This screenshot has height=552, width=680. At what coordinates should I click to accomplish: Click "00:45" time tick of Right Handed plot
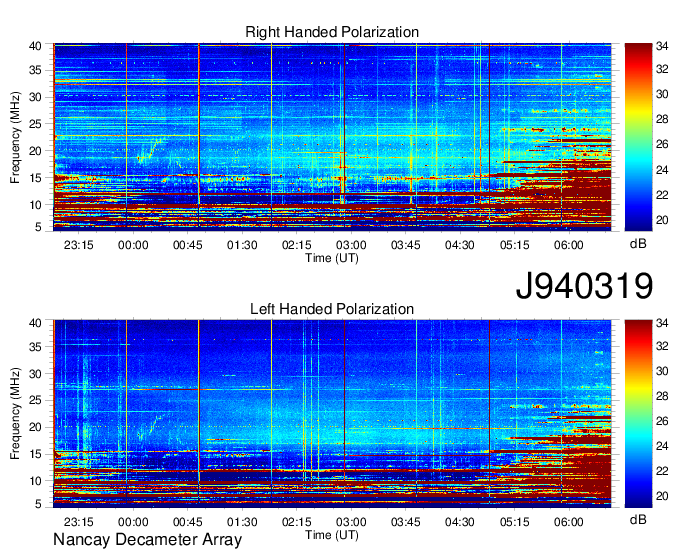click(x=187, y=245)
